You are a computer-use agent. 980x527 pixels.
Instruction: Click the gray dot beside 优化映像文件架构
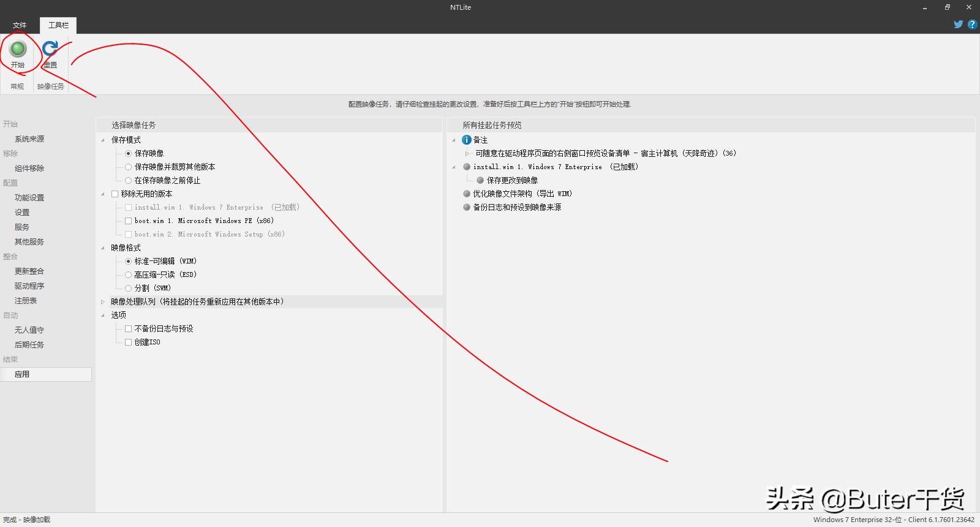click(467, 194)
